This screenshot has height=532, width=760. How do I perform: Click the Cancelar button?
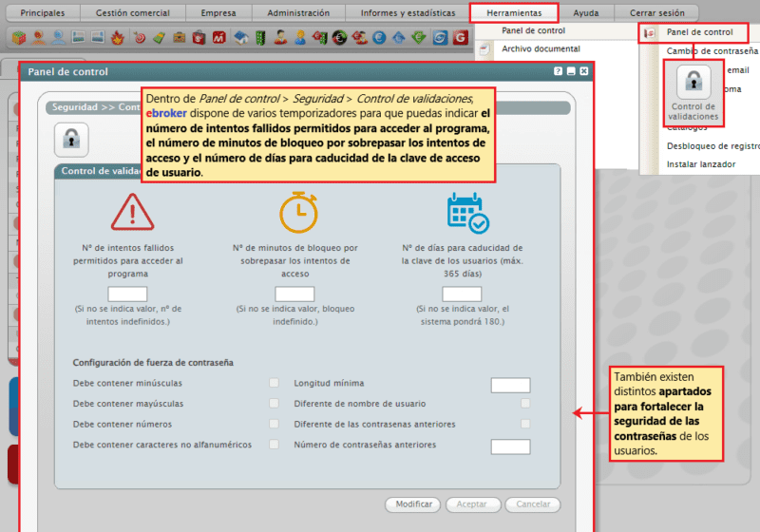tap(533, 504)
